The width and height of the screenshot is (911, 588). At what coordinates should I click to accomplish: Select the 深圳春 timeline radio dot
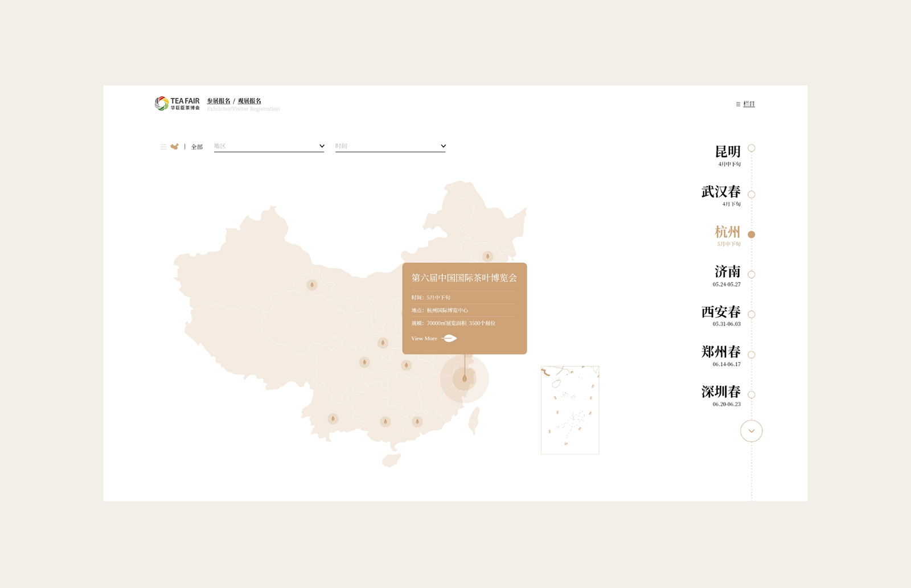(752, 394)
